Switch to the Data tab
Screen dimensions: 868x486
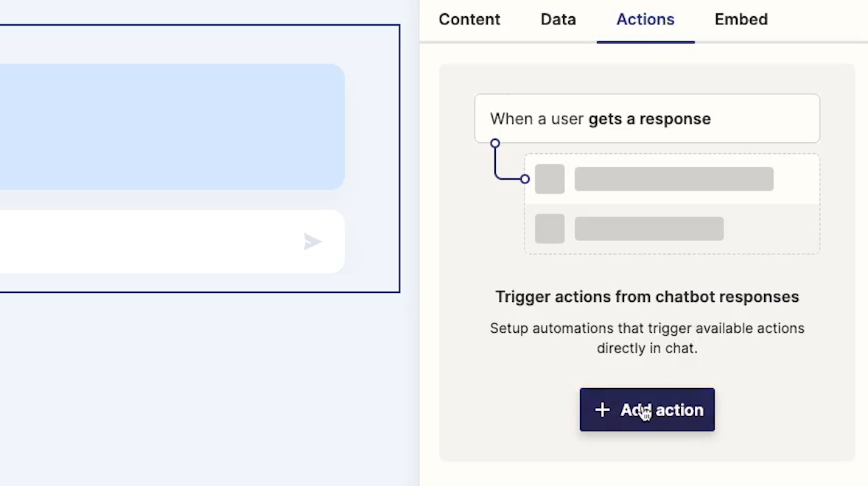pyautogui.click(x=558, y=19)
